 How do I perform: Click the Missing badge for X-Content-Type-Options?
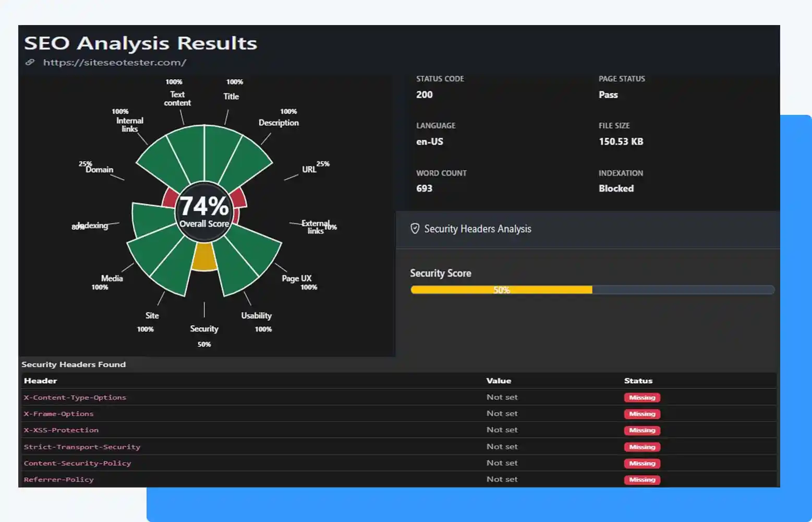pyautogui.click(x=641, y=398)
